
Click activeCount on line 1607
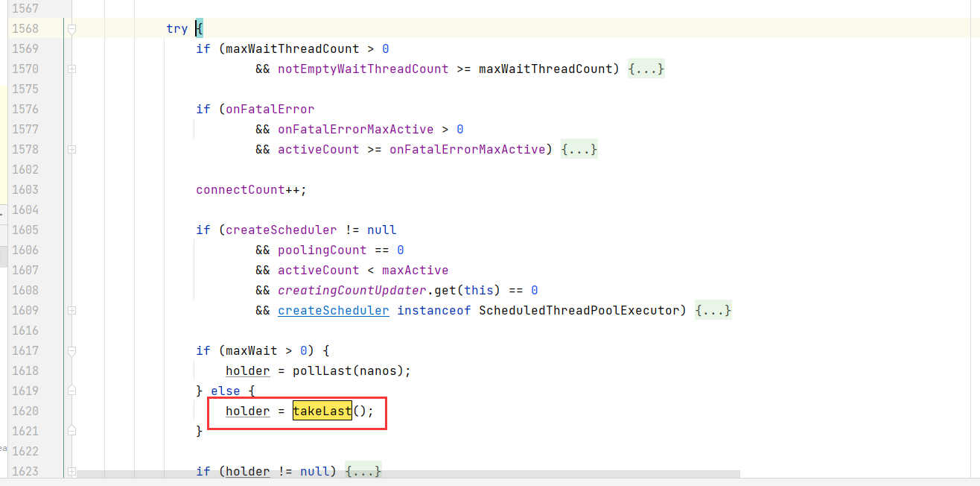(318, 271)
